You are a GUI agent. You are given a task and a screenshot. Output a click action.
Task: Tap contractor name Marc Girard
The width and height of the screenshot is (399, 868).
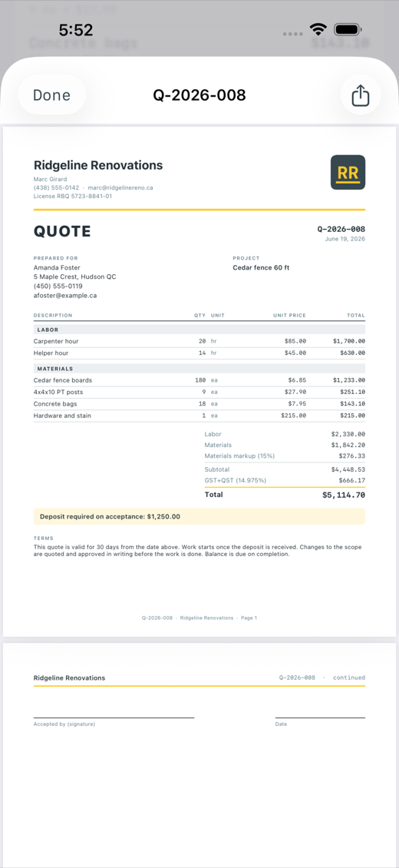[51, 179]
